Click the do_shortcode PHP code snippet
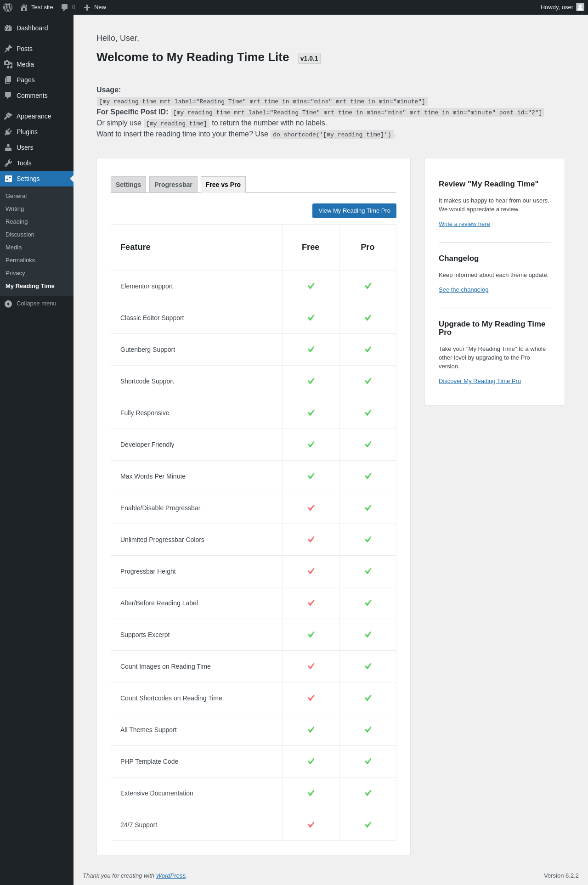588x885 pixels. 332,135
